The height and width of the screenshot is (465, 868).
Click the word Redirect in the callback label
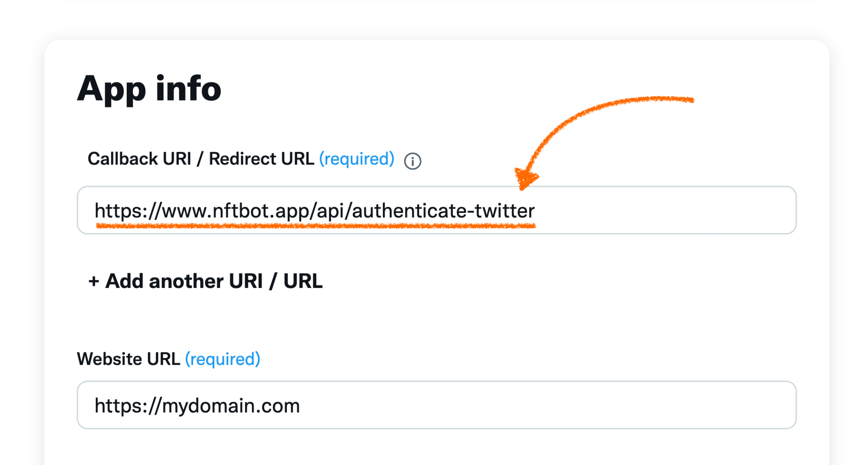(243, 159)
